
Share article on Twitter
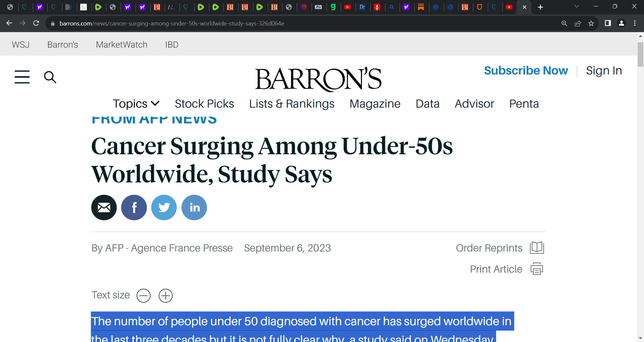tap(164, 208)
